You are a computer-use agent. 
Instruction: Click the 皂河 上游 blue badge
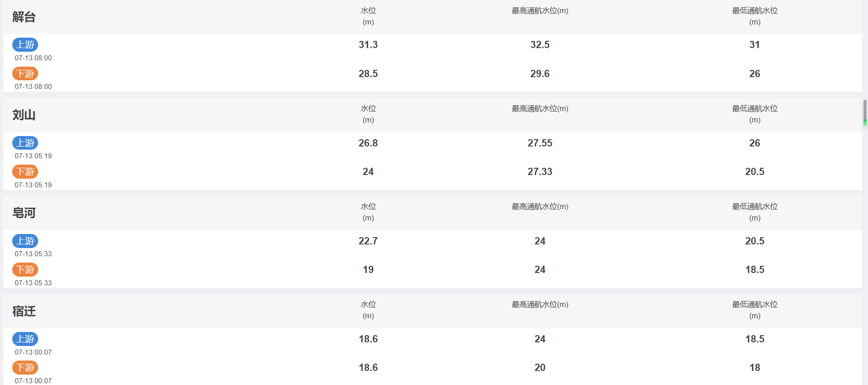(x=25, y=241)
